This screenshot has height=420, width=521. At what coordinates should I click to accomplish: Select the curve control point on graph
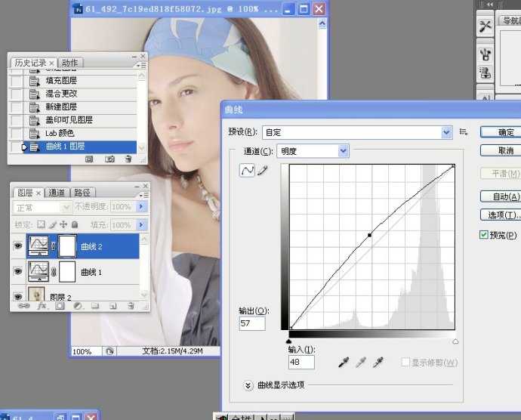click(369, 235)
